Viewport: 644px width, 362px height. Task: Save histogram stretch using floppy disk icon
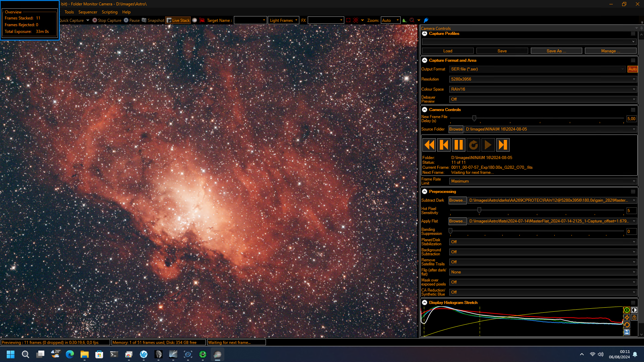point(627,332)
